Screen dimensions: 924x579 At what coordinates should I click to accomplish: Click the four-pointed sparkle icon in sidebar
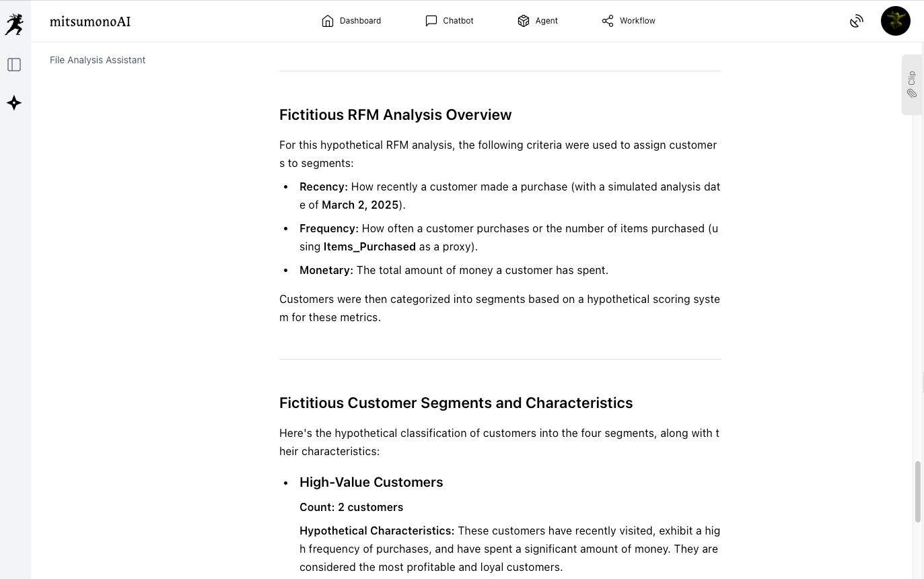click(14, 103)
